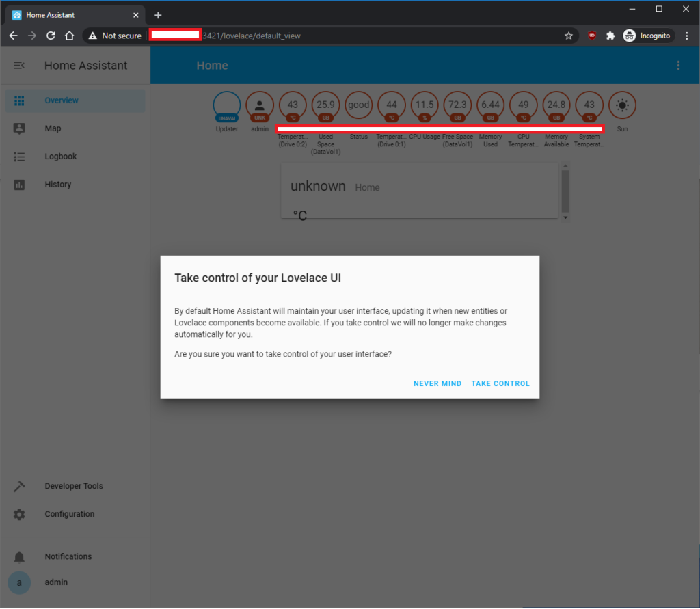
Task: Open a new browser tab
Action: point(158,15)
